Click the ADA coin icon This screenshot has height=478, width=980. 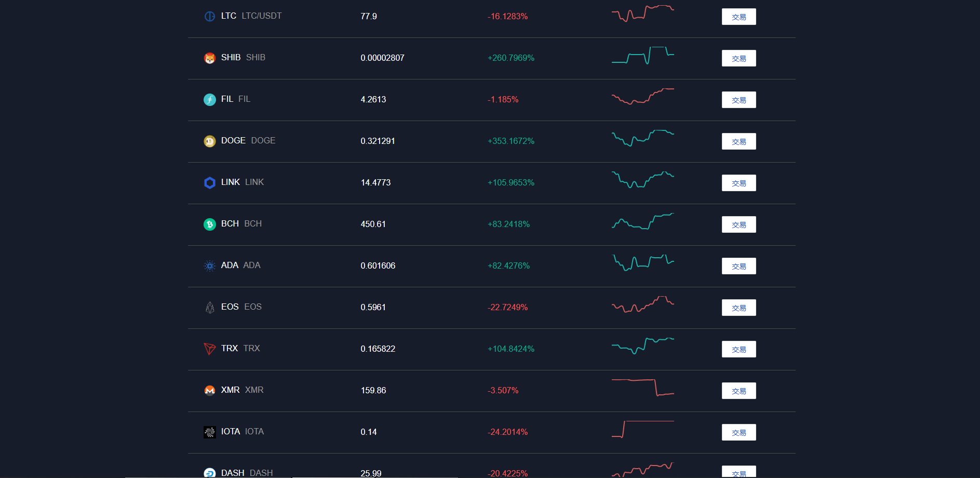210,266
